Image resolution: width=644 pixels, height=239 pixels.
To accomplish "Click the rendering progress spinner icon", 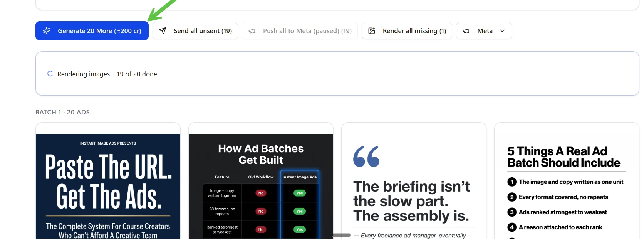I will 50,74.
